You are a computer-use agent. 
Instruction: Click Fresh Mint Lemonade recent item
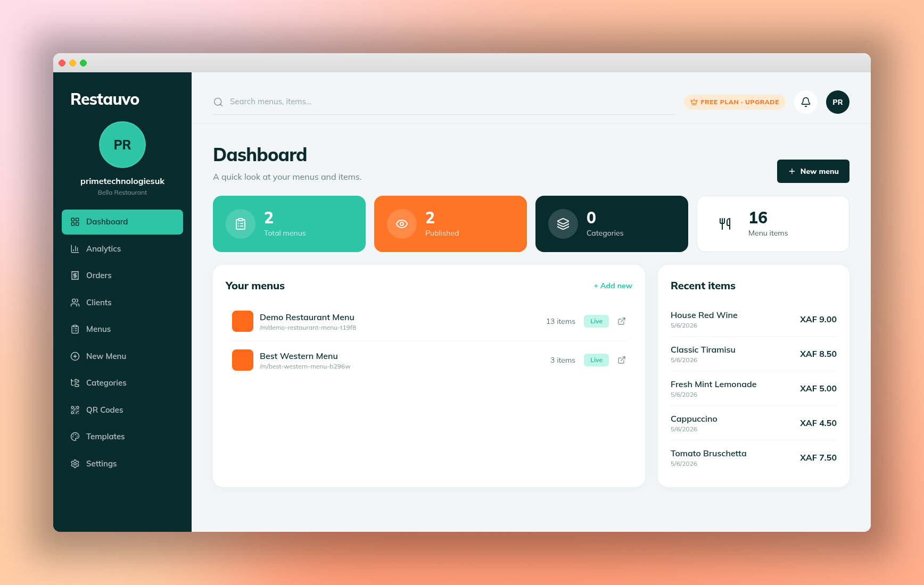[x=754, y=389]
